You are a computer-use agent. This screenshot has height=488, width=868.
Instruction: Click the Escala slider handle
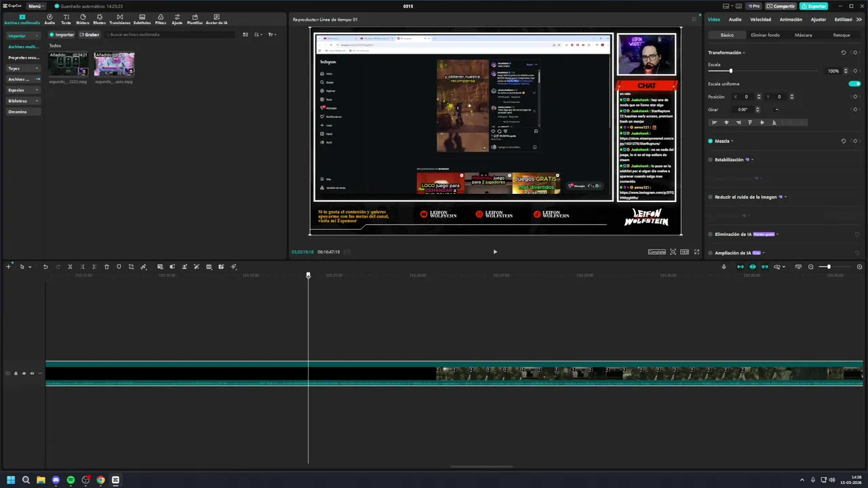pos(730,70)
